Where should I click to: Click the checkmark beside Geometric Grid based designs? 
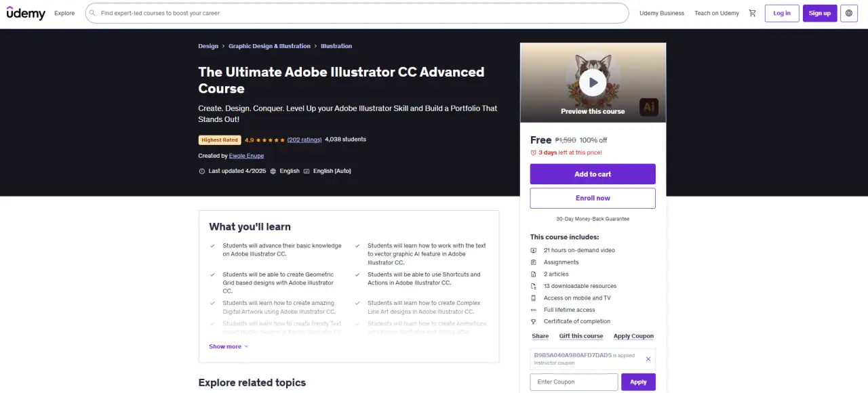point(213,274)
